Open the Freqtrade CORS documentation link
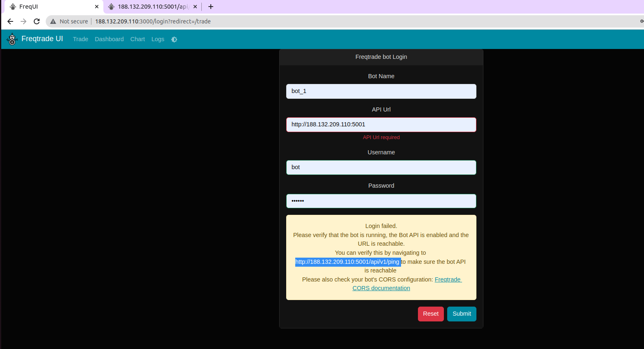 (407, 284)
